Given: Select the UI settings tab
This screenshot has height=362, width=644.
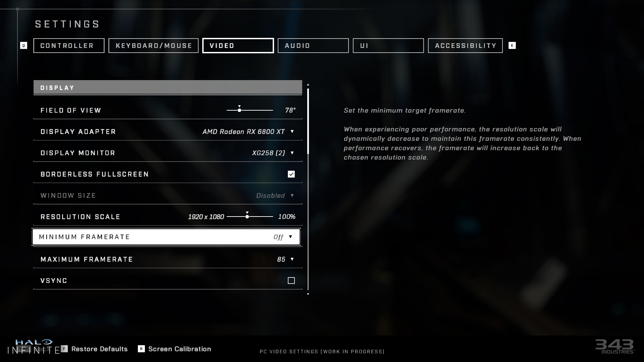Looking at the screenshot, I should point(388,45).
